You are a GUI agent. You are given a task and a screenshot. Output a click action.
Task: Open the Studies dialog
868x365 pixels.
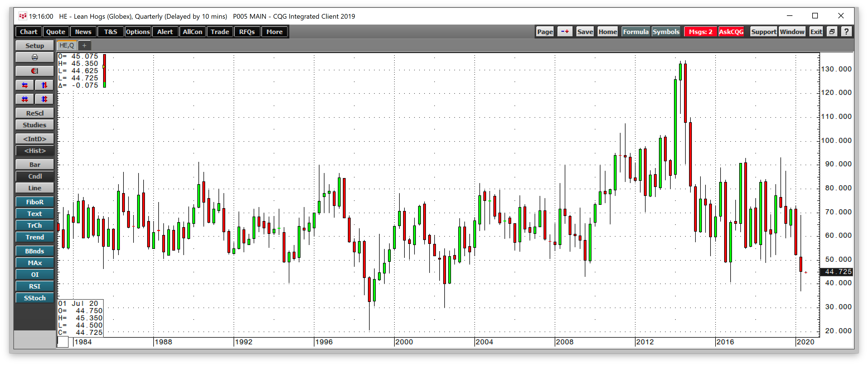[34, 125]
